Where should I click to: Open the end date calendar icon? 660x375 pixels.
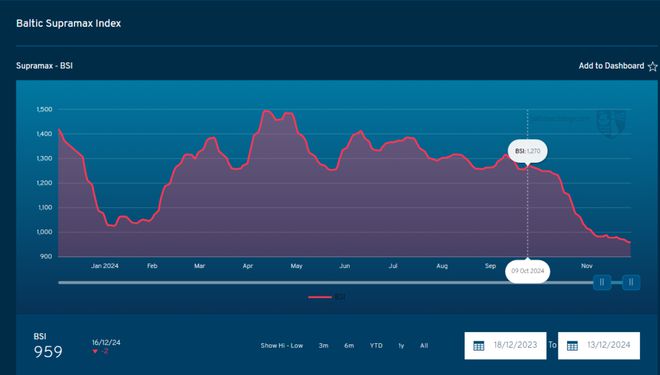(x=572, y=346)
